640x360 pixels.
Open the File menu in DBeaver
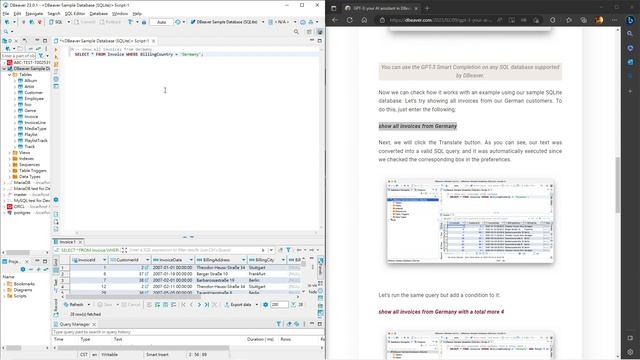coord(6,13)
